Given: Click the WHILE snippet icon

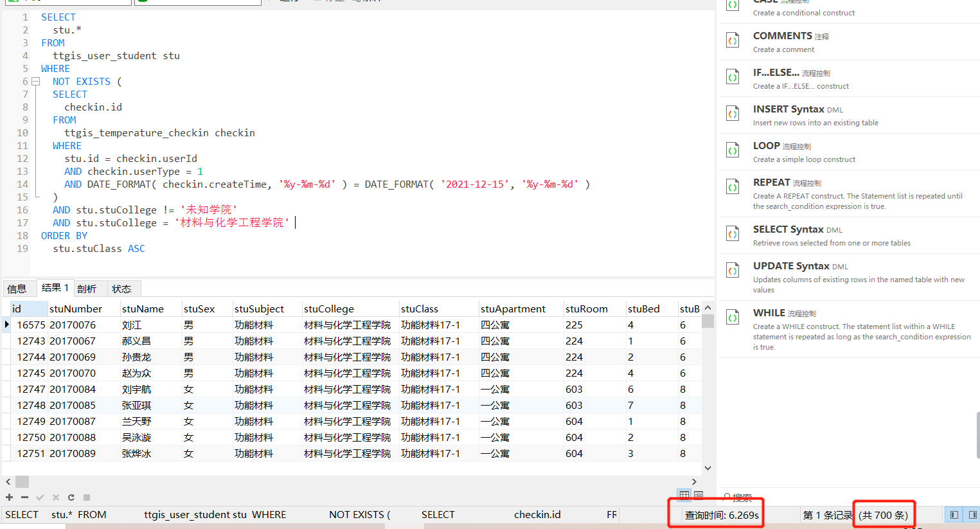Looking at the screenshot, I should 733,318.
